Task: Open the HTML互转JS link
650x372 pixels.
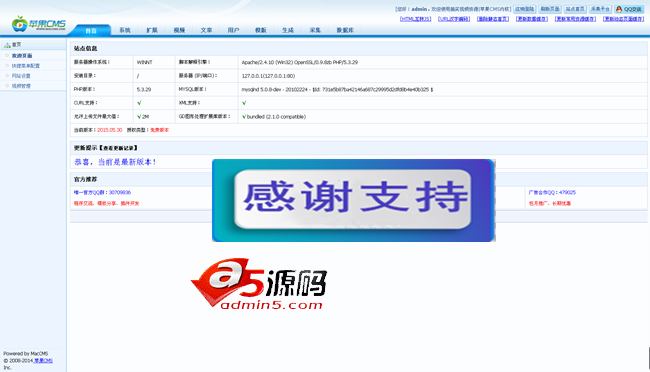Action: click(415, 19)
